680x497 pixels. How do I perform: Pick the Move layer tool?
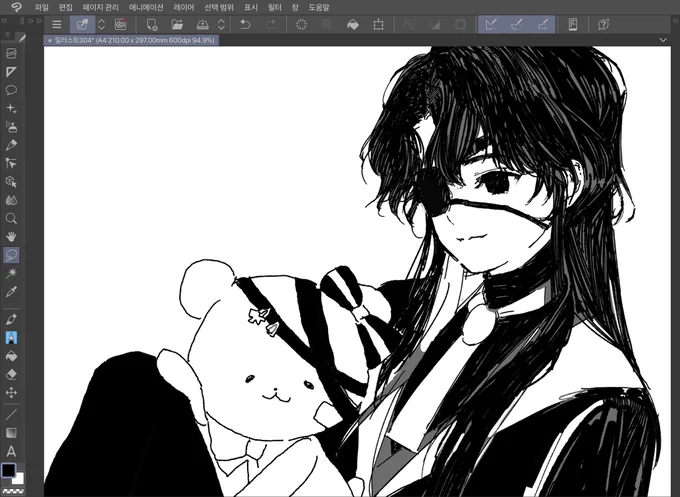[x=11, y=392]
